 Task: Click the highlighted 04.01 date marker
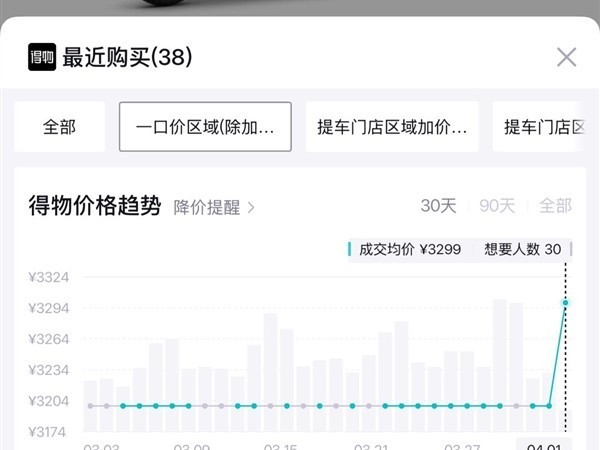coord(544,444)
